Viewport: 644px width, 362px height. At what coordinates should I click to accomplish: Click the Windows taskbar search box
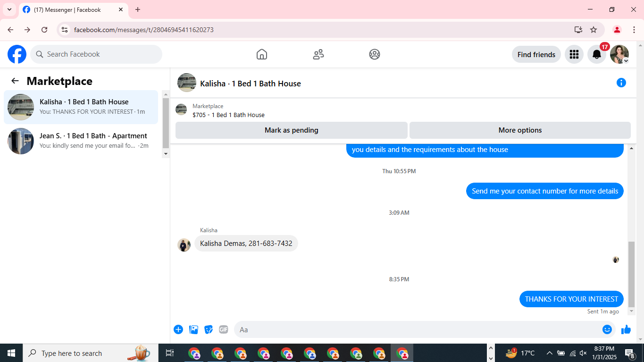tap(91, 353)
